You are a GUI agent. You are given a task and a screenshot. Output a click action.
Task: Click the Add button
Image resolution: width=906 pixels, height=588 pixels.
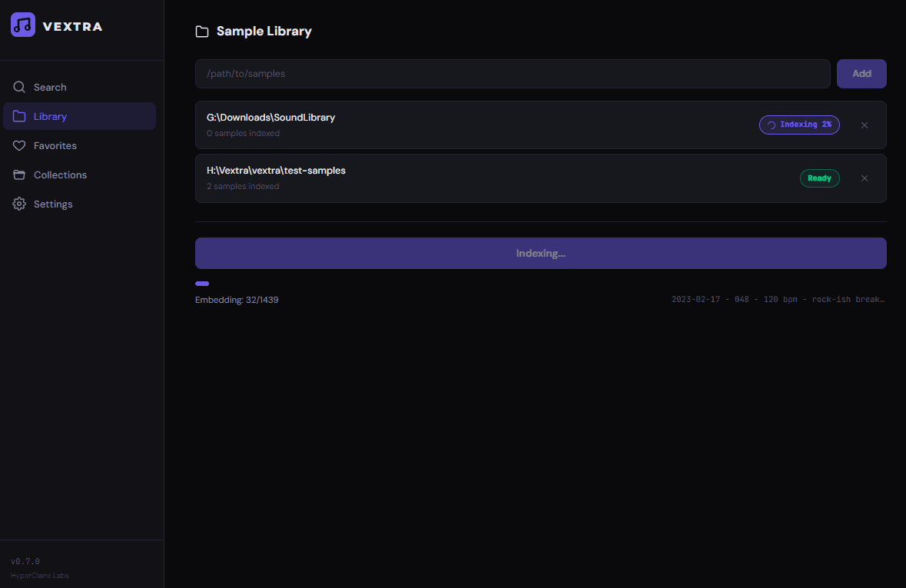click(861, 73)
